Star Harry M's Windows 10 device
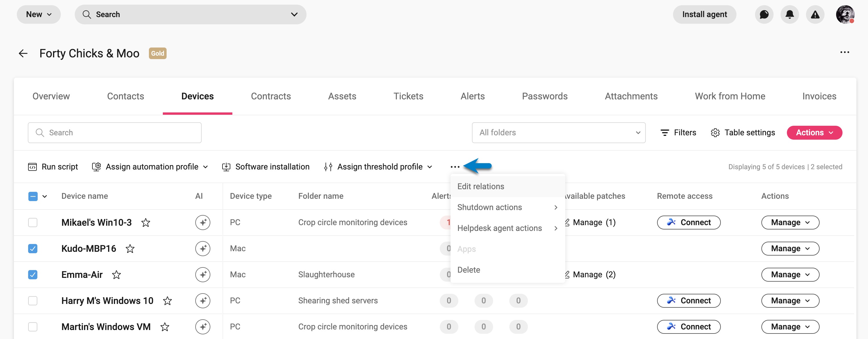The height and width of the screenshot is (339, 868). point(167,300)
